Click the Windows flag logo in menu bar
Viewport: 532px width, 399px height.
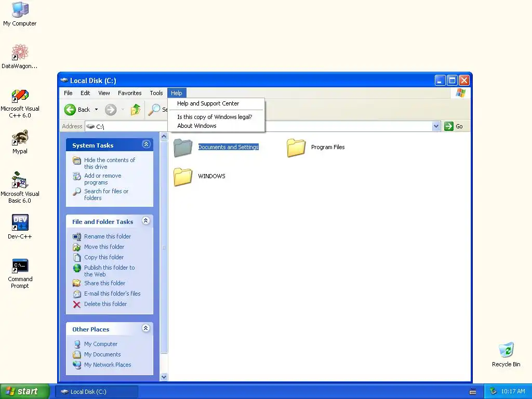click(461, 93)
